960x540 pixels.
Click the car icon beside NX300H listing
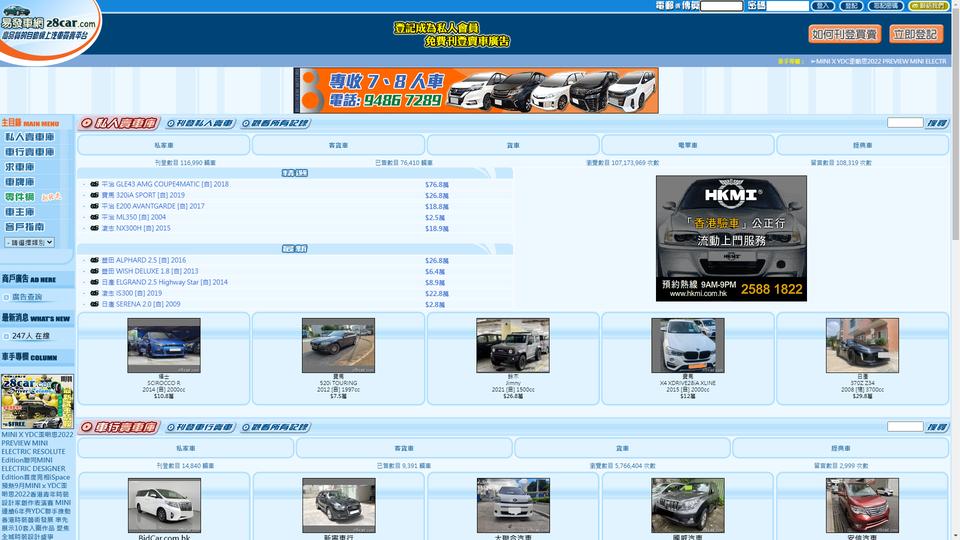click(x=94, y=228)
